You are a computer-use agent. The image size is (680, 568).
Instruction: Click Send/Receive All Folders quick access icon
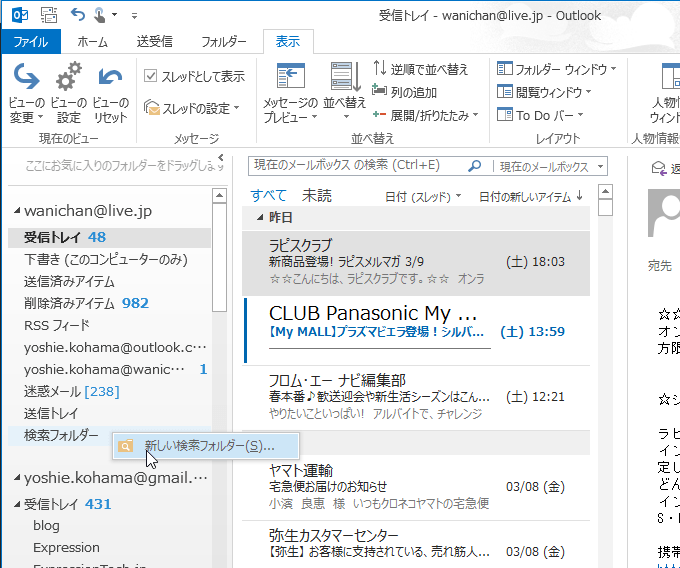click(x=49, y=16)
